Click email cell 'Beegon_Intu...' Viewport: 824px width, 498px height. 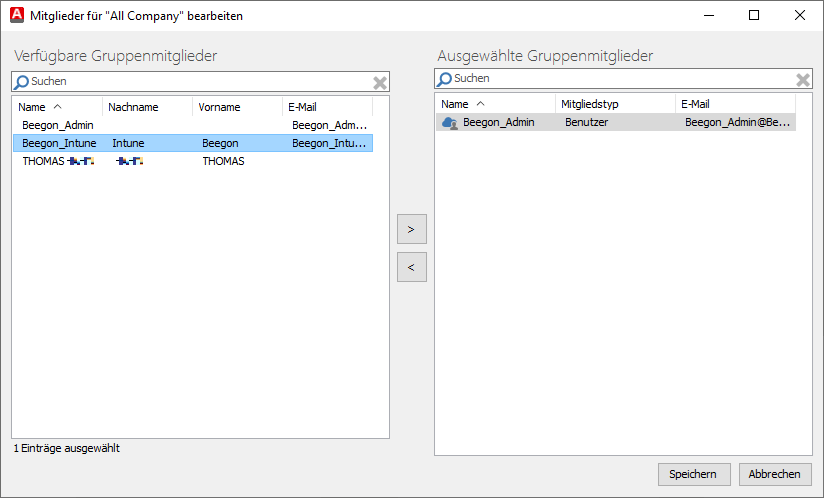click(329, 143)
